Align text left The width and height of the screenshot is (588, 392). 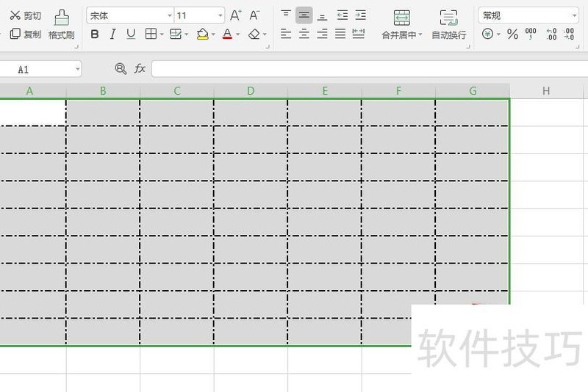point(286,34)
